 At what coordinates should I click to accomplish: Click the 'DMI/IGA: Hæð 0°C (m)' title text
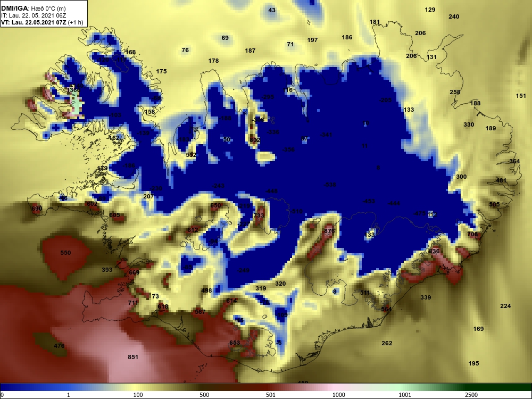[33, 9]
